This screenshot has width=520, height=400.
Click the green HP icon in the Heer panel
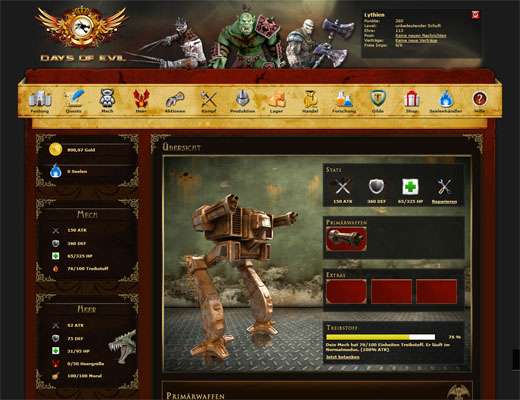click(x=56, y=351)
